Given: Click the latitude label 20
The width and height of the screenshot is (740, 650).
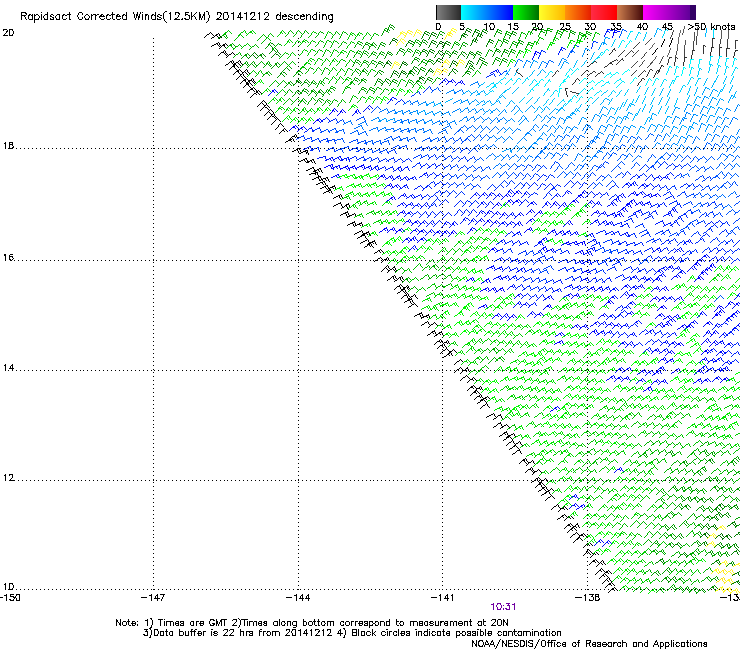Looking at the screenshot, I should pos(8,33).
